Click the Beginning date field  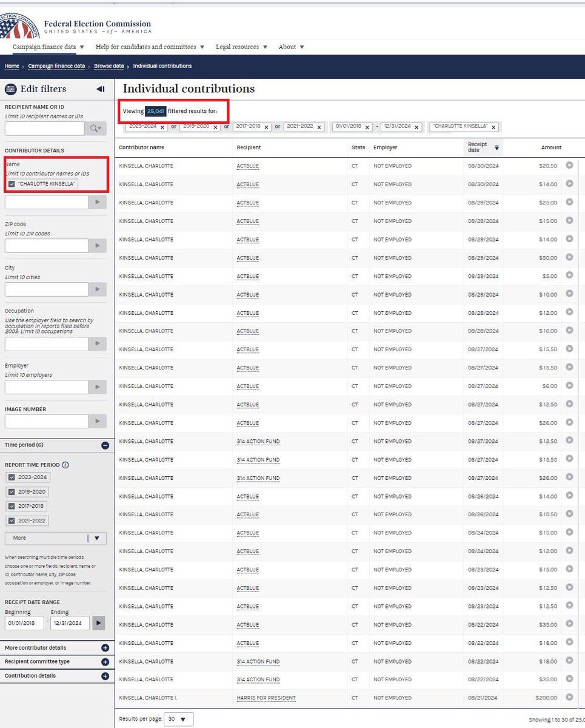[x=24, y=623]
